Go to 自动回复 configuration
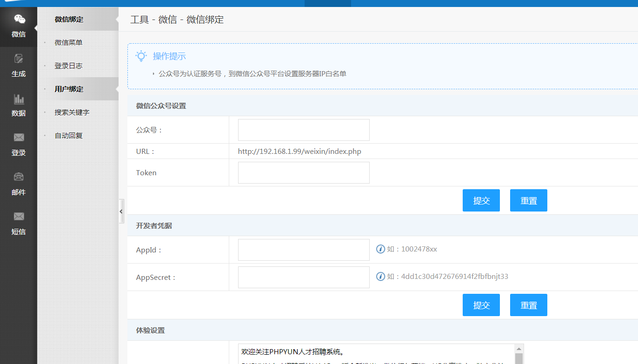The height and width of the screenshot is (364, 638). pos(67,135)
